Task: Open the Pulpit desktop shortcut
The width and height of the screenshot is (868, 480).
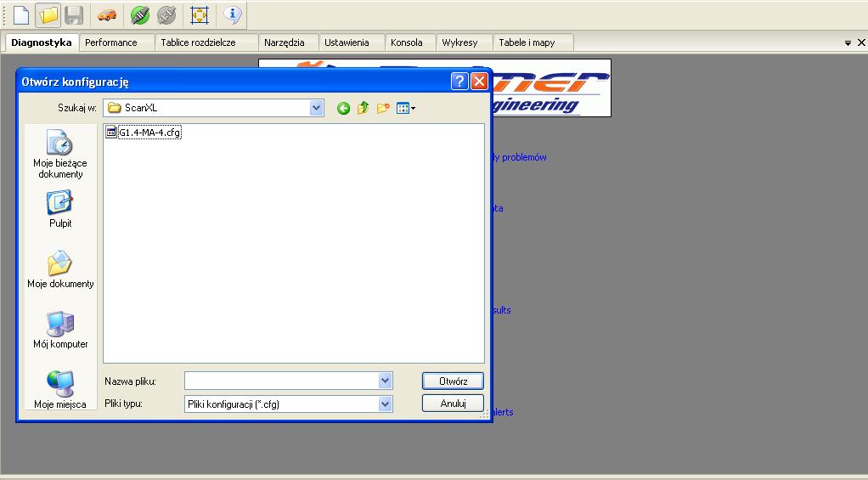Action: click(x=60, y=209)
